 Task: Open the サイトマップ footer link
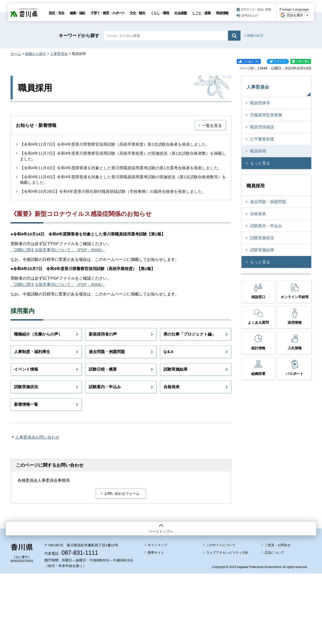[157, 545]
